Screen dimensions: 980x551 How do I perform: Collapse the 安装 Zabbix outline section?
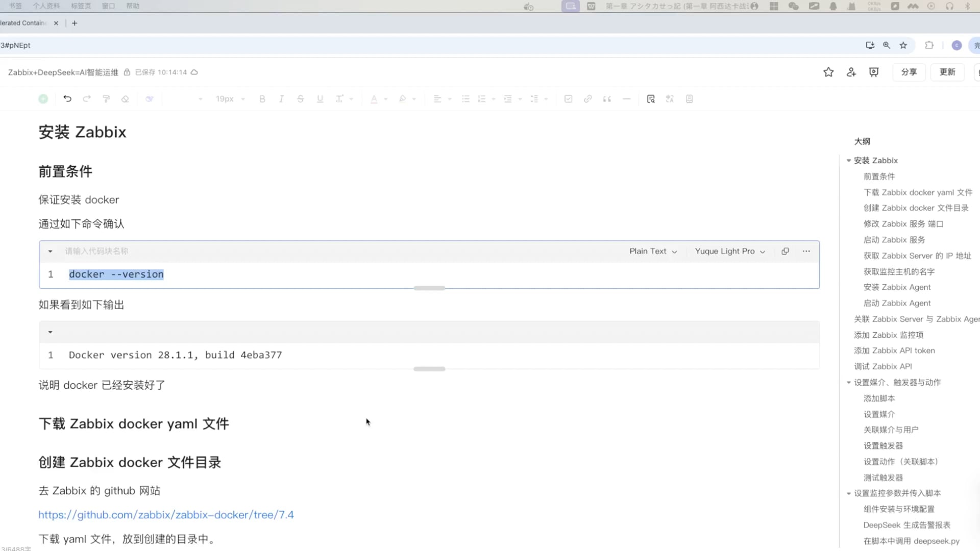point(849,161)
